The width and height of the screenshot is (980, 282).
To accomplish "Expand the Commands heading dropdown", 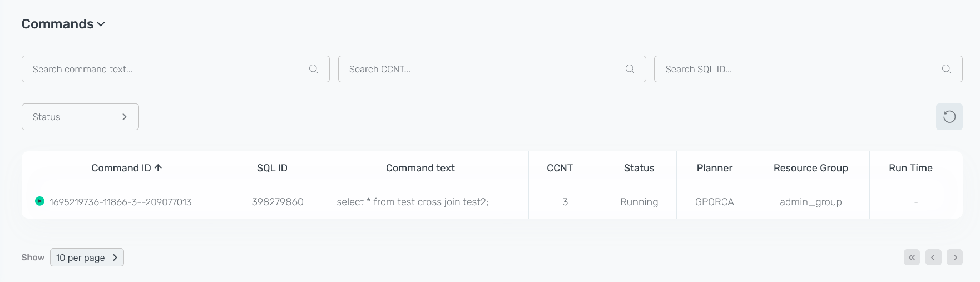I will coord(101,24).
